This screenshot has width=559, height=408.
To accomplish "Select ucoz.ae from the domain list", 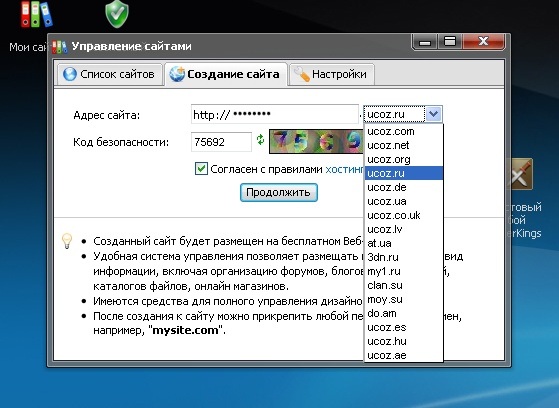I will [x=404, y=355].
